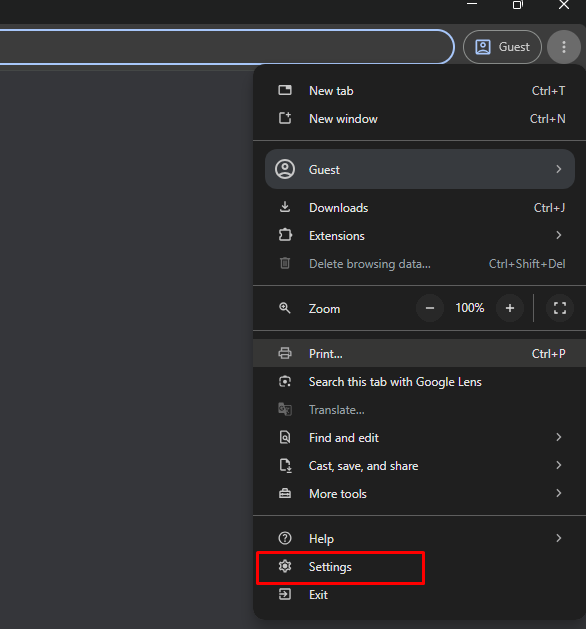
Task: Expand the Guest submenu arrow
Action: (x=559, y=169)
